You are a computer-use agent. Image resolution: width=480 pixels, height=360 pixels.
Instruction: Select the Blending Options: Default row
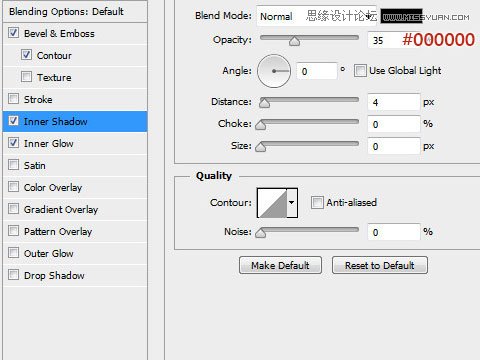(75, 12)
